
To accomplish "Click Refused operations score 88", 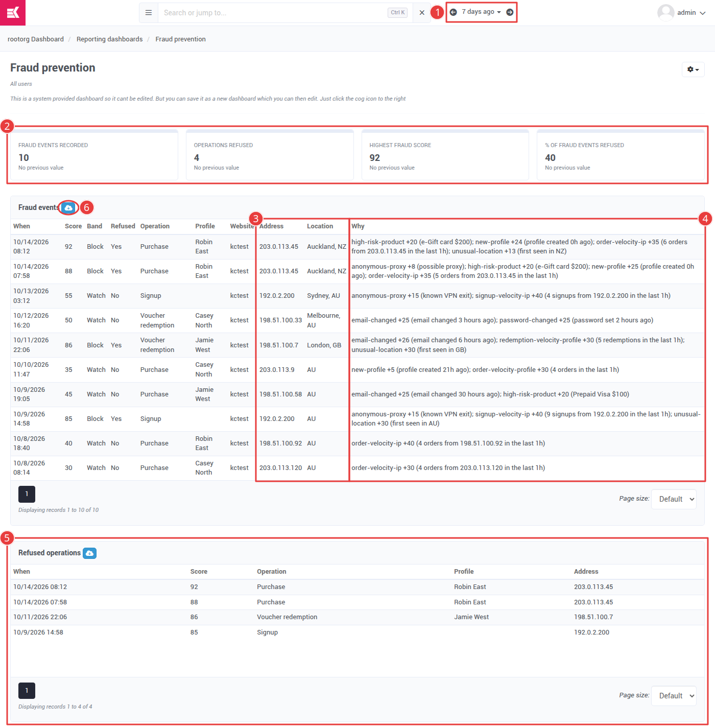I will click(x=194, y=602).
